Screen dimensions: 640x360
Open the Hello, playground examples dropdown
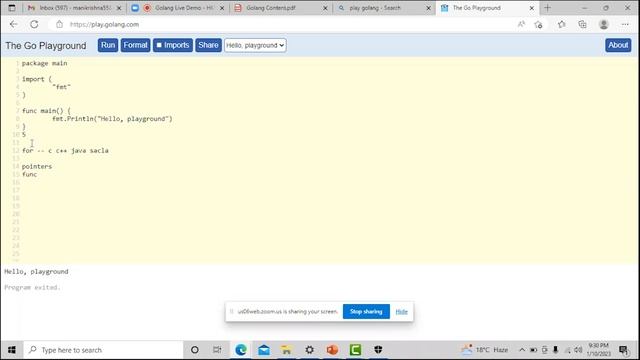(255, 45)
